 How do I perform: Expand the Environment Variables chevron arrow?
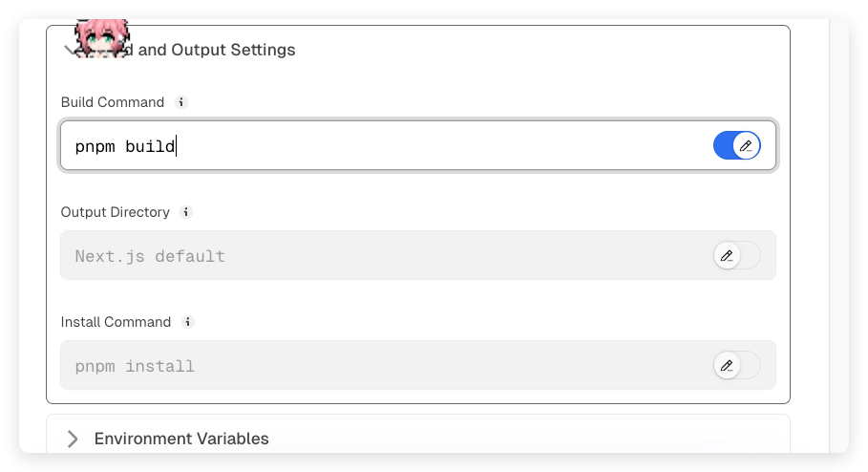click(73, 439)
